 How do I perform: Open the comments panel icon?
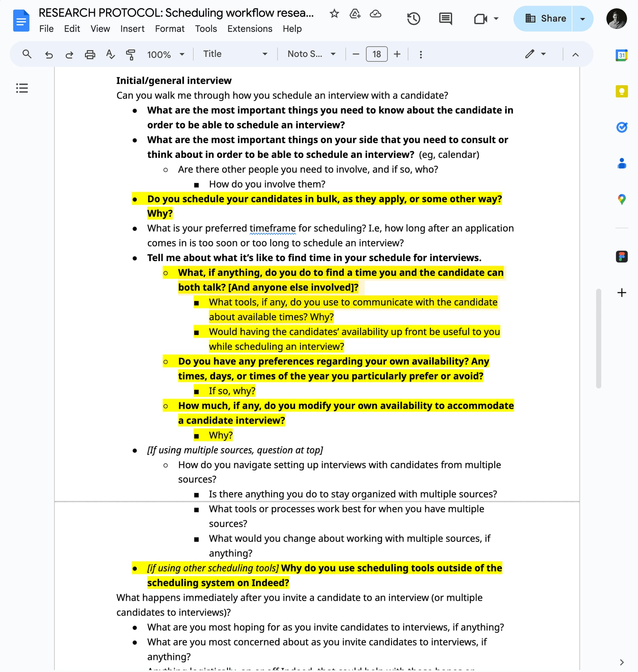pos(445,18)
